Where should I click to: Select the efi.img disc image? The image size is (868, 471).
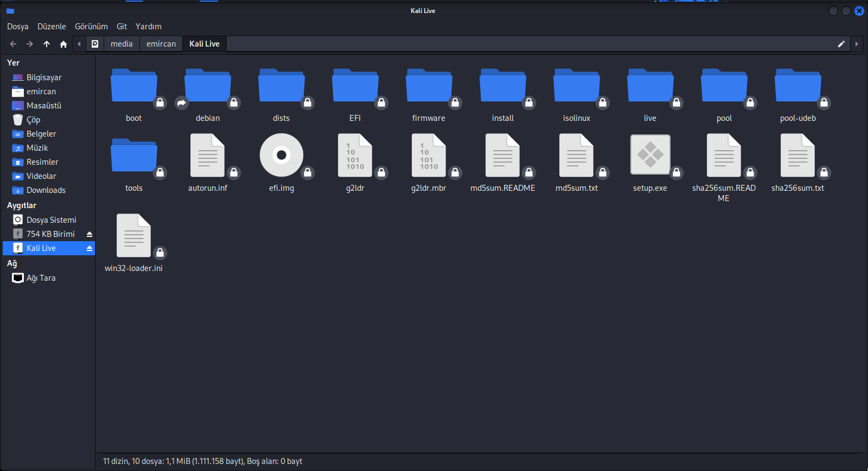(282, 156)
